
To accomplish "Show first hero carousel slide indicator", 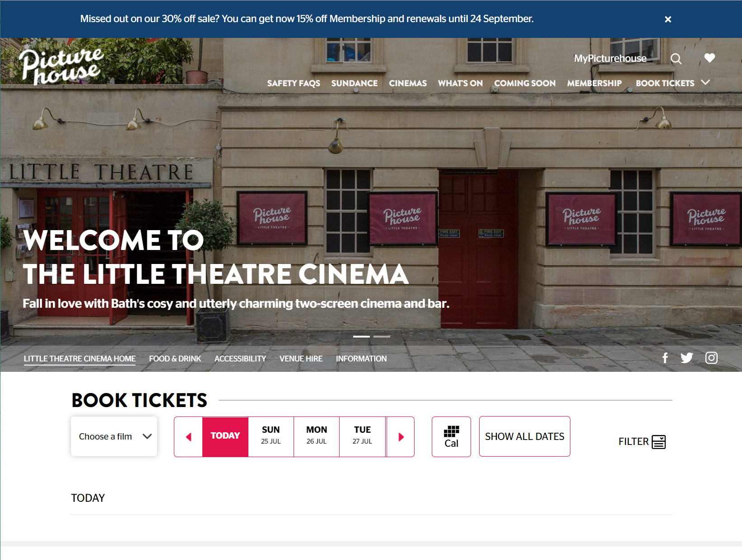I will [x=361, y=337].
